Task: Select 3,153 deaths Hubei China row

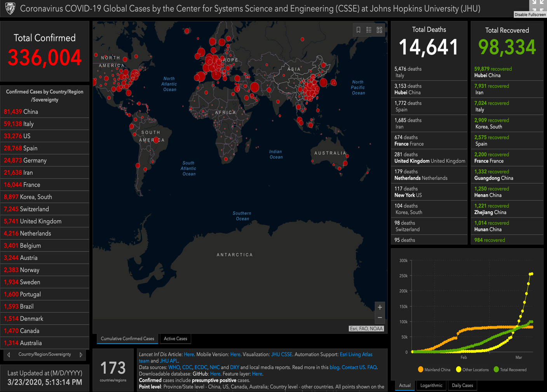Action: 429,89
